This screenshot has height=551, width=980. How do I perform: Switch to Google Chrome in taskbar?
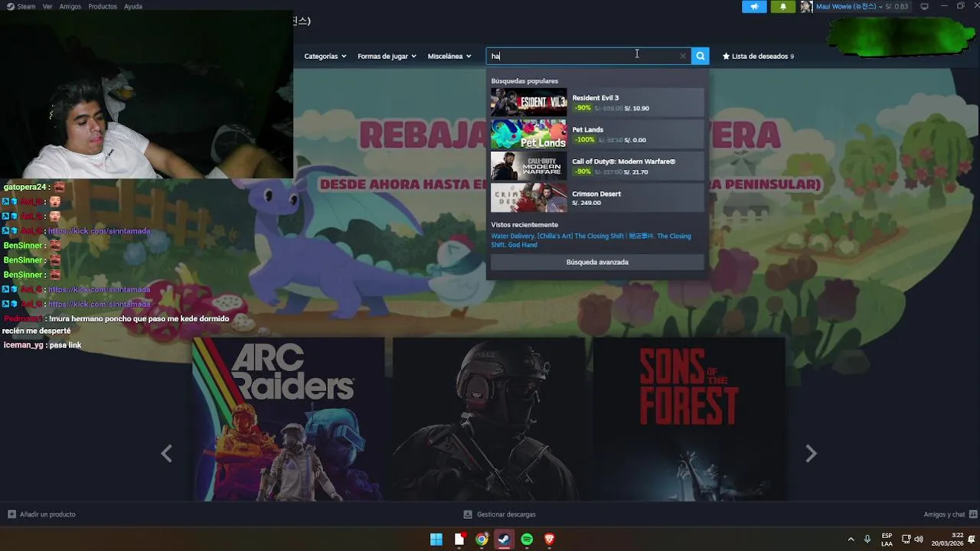(x=482, y=540)
